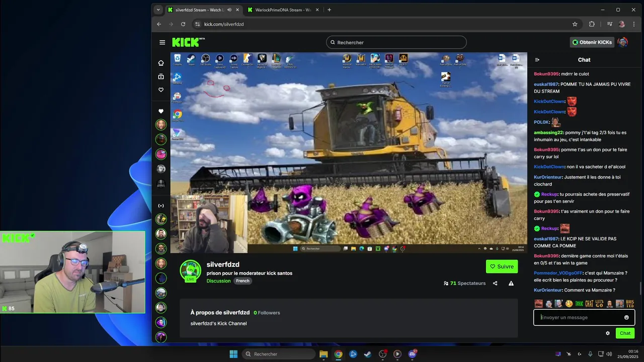Bookmark this page with the star icon
Viewport: 644px width, 362px height.
[575, 24]
